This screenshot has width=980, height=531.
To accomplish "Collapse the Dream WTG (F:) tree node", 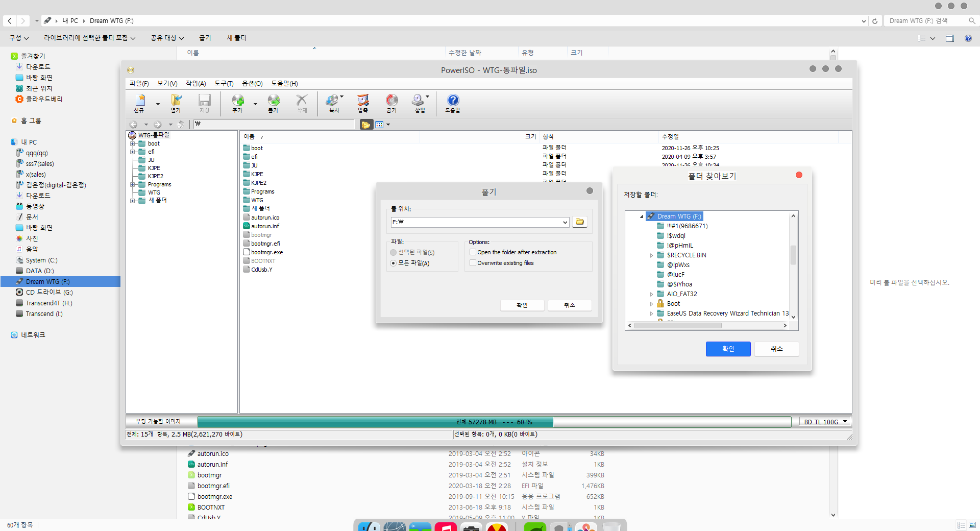I will pyautogui.click(x=642, y=216).
